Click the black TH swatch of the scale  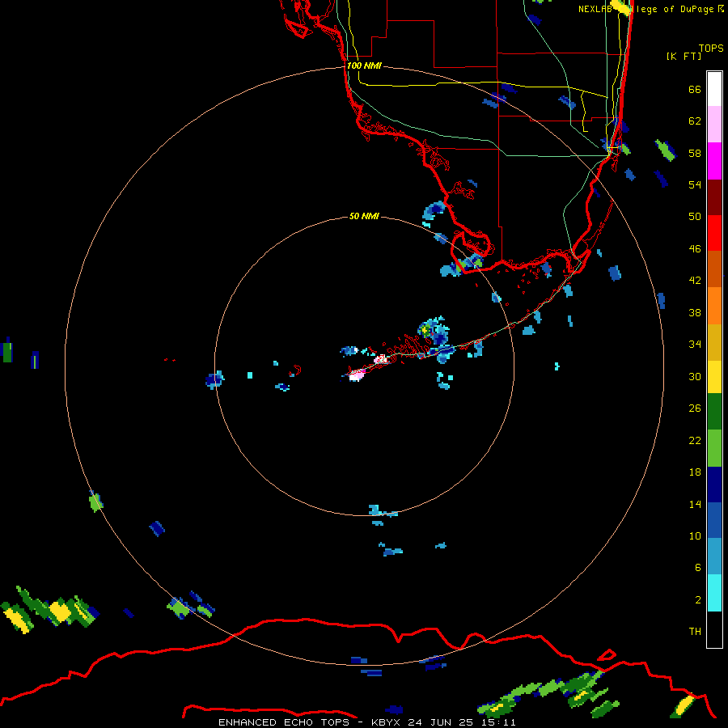[x=714, y=629]
